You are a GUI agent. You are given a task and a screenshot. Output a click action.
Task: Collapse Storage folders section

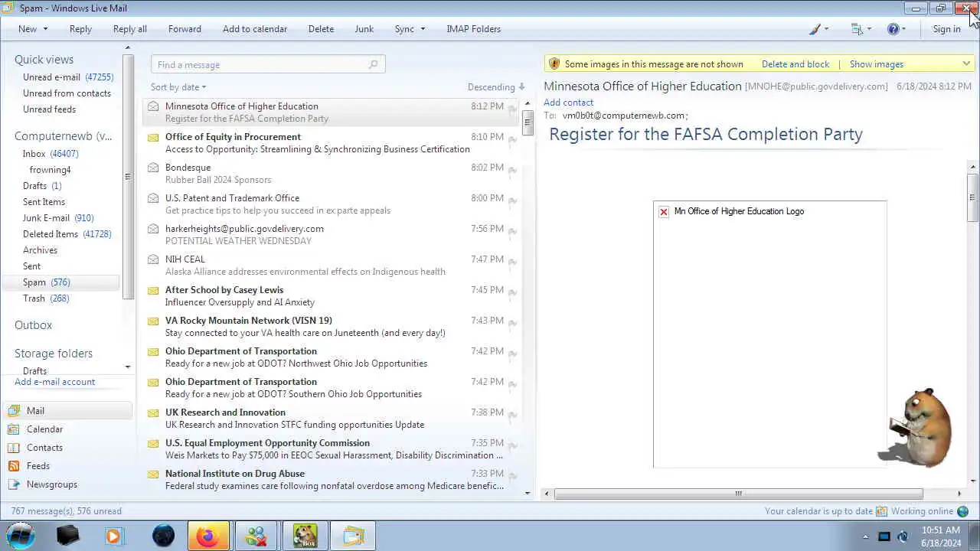pos(54,354)
